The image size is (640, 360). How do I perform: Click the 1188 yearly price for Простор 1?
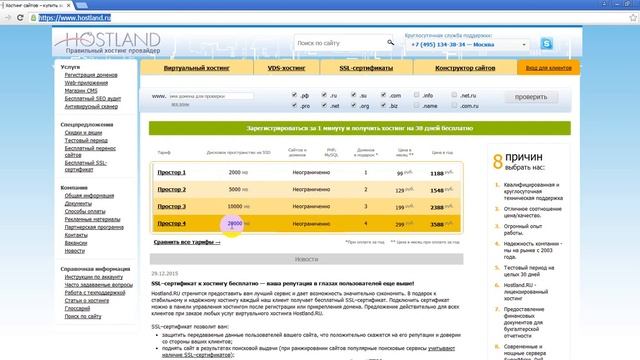(x=437, y=173)
